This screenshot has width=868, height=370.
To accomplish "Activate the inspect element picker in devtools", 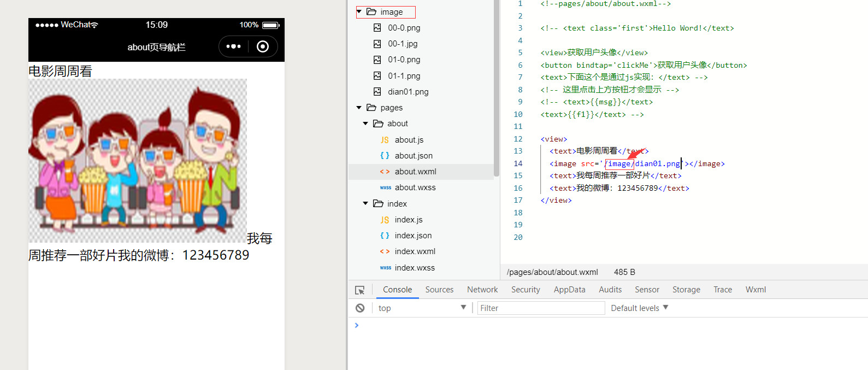I will [x=359, y=290].
